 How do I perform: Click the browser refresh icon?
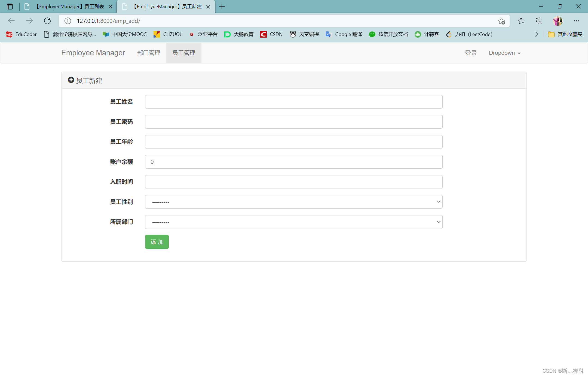[x=47, y=21]
